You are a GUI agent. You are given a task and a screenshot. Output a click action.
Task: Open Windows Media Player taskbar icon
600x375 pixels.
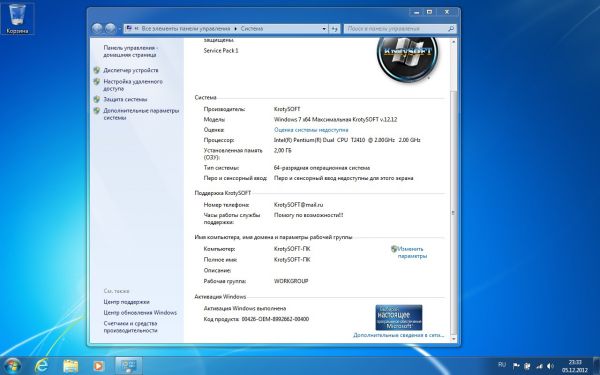(x=98, y=366)
